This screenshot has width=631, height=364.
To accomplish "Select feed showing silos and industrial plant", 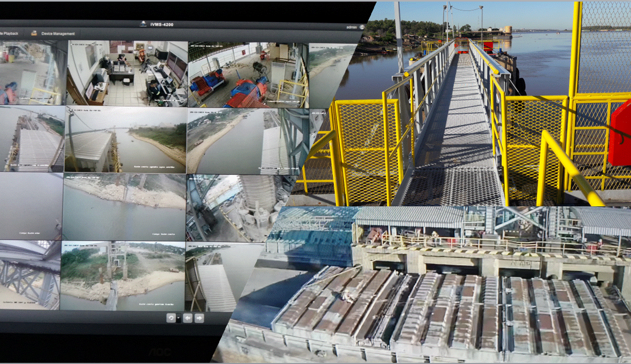I will click(x=236, y=208).
